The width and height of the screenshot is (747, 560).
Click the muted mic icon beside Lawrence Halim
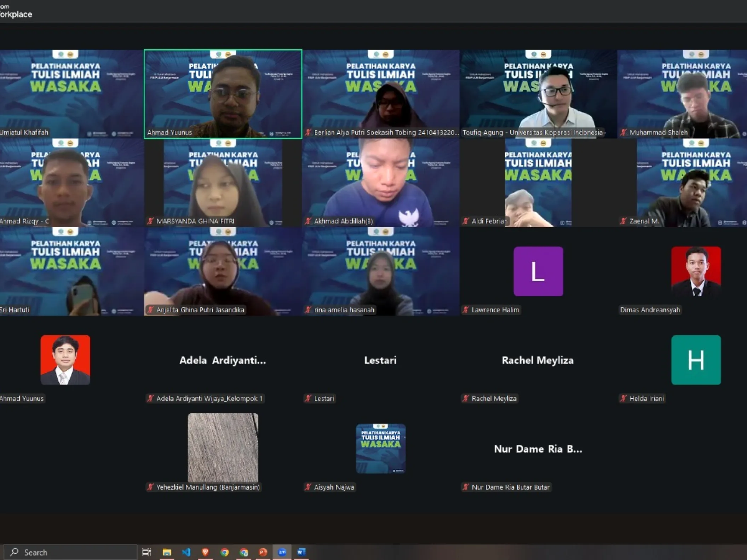coord(466,310)
